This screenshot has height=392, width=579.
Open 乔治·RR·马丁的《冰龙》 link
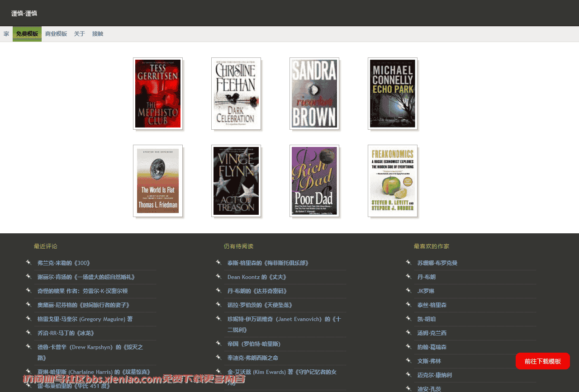66,333
